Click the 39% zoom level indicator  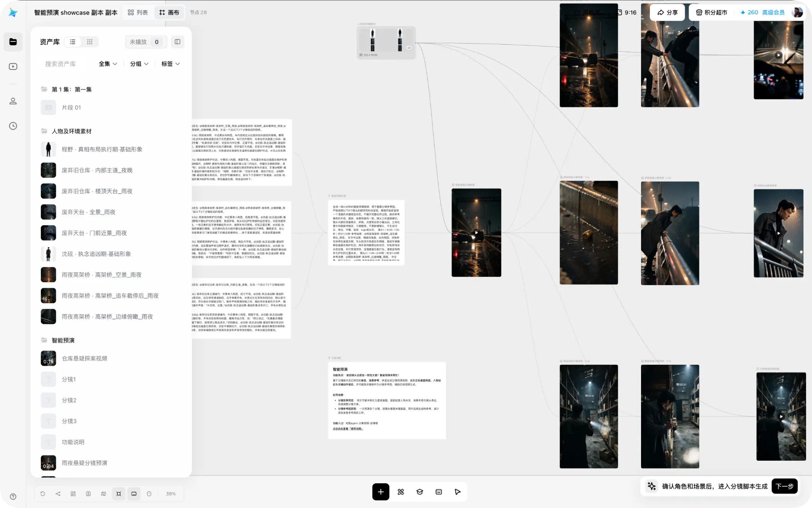[171, 494]
